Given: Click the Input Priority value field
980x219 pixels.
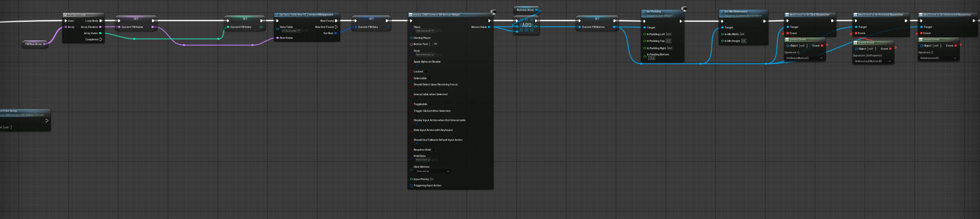Looking at the screenshot, I should (432, 179).
